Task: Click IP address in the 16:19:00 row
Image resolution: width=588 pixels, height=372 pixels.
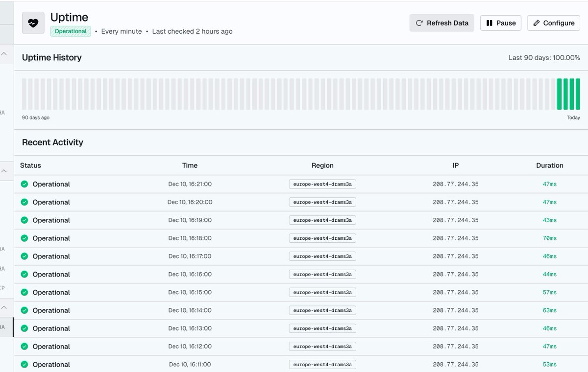Action: click(x=456, y=220)
